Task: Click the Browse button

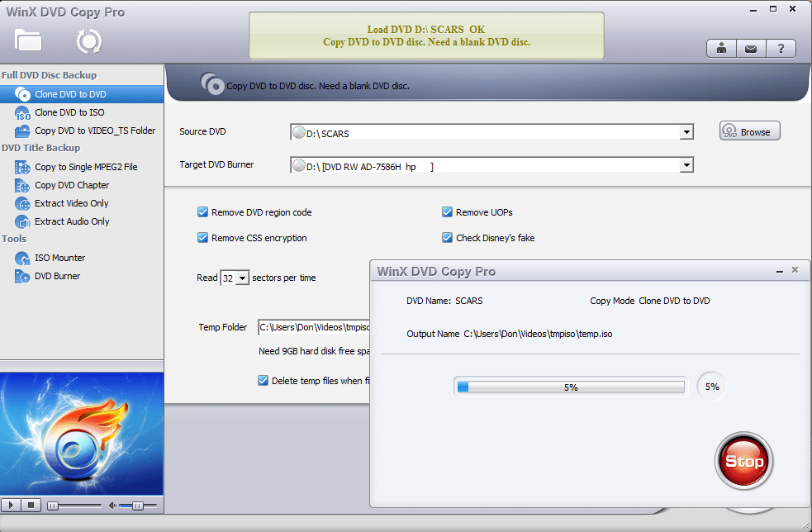Action: coord(749,131)
